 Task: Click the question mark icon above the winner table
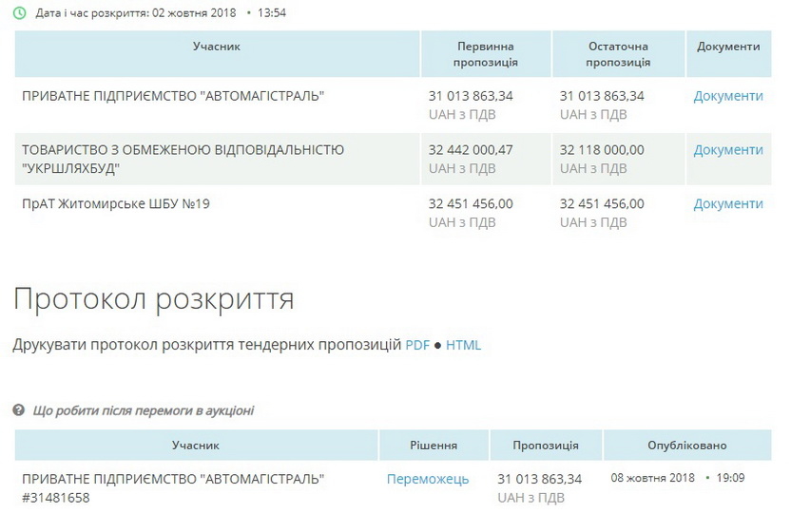click(19, 410)
